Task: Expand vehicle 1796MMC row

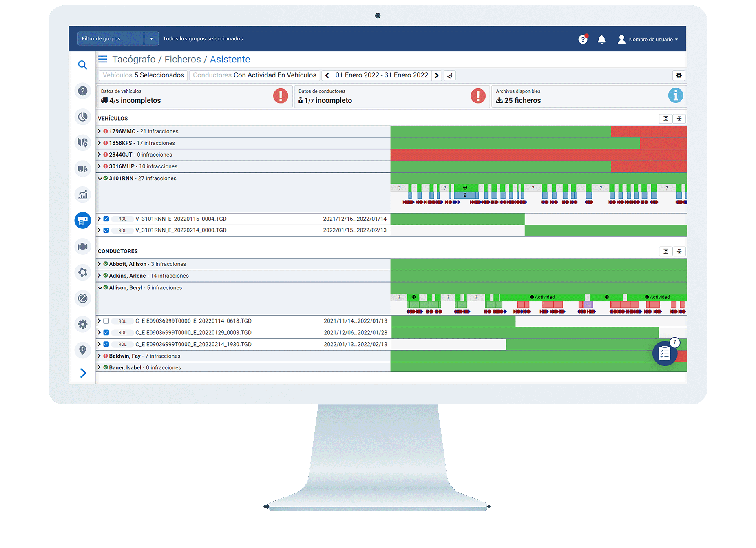Action: tap(99, 131)
